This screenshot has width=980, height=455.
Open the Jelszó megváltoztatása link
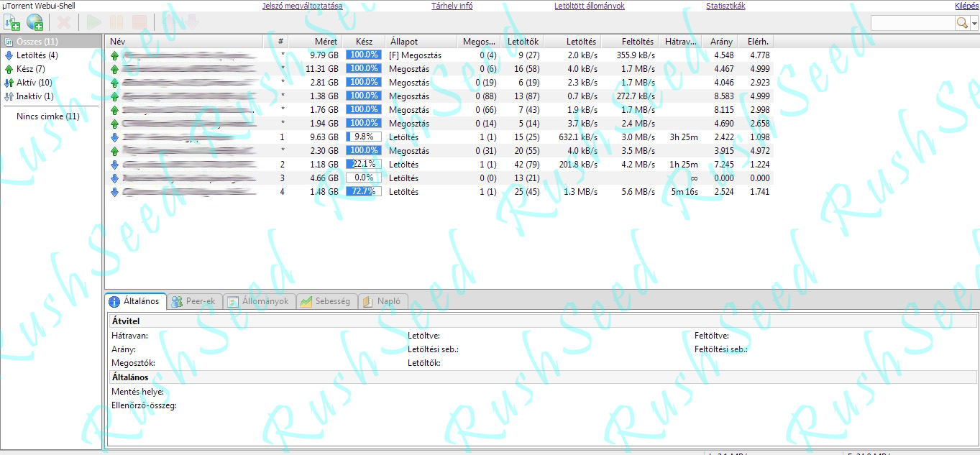coord(302,6)
